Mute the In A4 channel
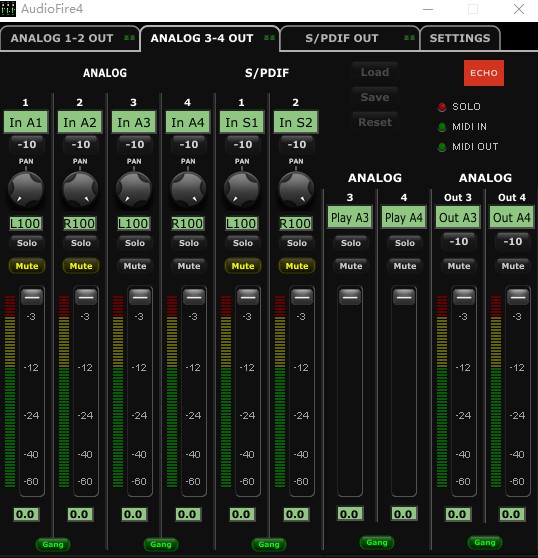The width and height of the screenshot is (538, 558). coord(189,266)
